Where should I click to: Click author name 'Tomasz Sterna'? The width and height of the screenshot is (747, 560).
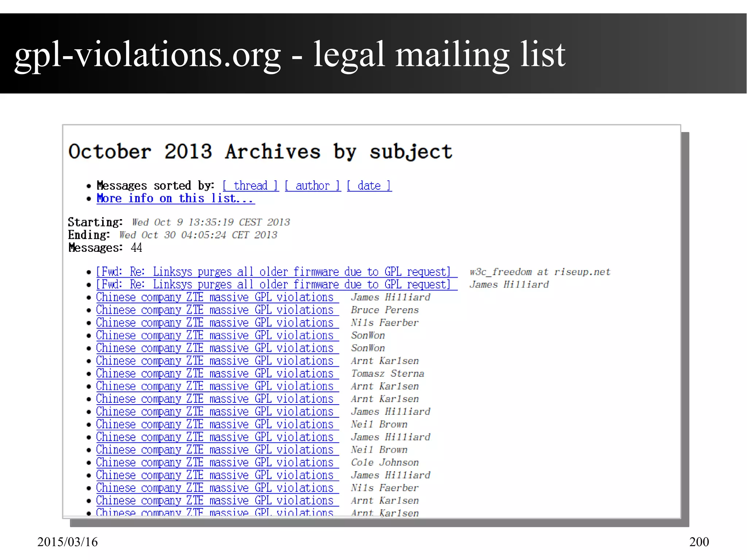click(387, 374)
